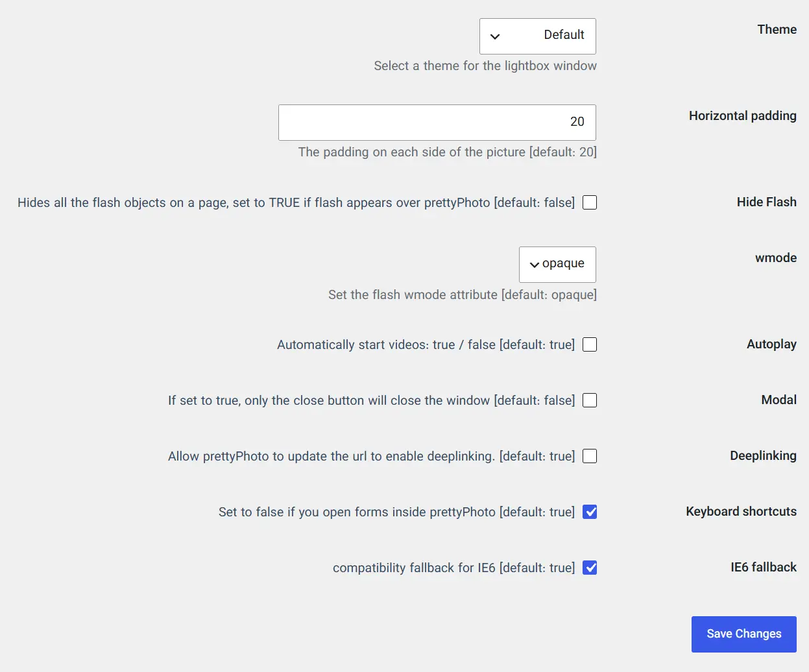Uncheck the Keyboard shortcuts checkbox
Screen dimensions: 809x672
(x=590, y=512)
